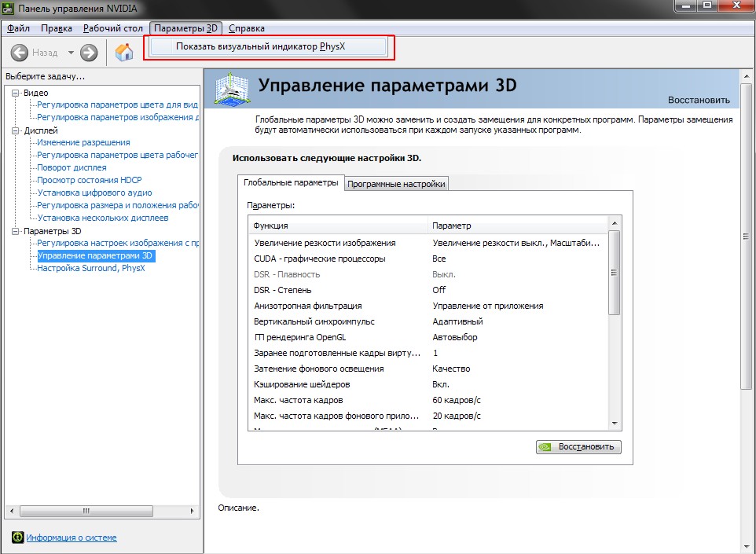The height and width of the screenshot is (554, 756).
Task: Click the settings list scrollbar thumb
Action: pos(615,273)
